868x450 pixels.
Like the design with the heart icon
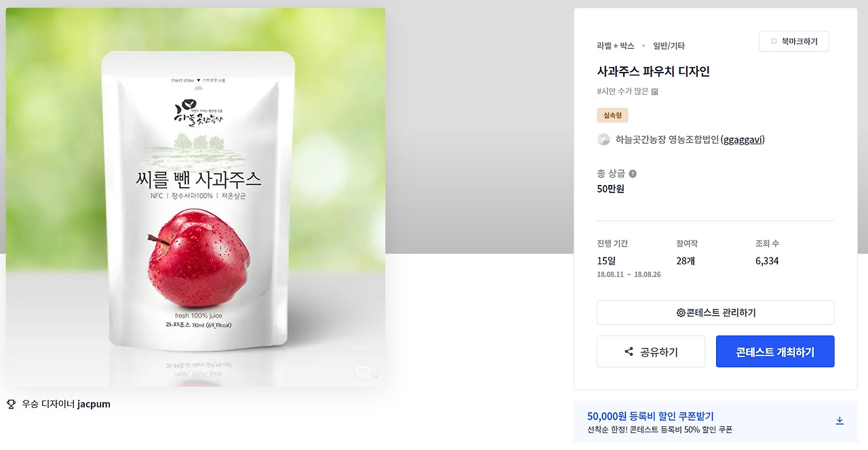363,372
